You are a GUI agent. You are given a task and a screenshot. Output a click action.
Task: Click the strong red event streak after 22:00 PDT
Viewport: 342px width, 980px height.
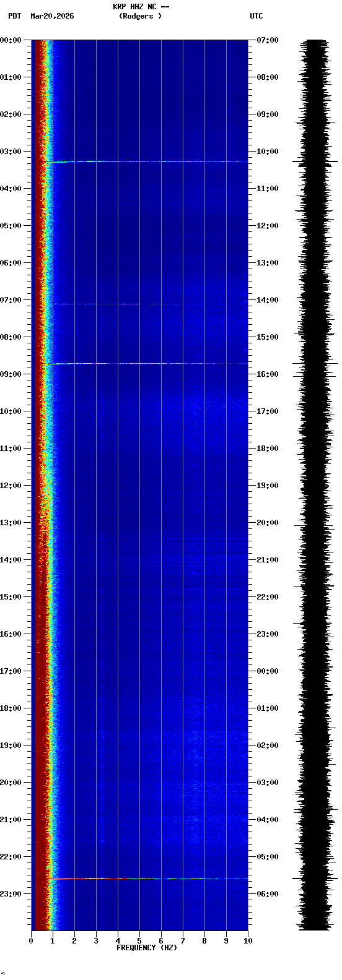(147, 879)
